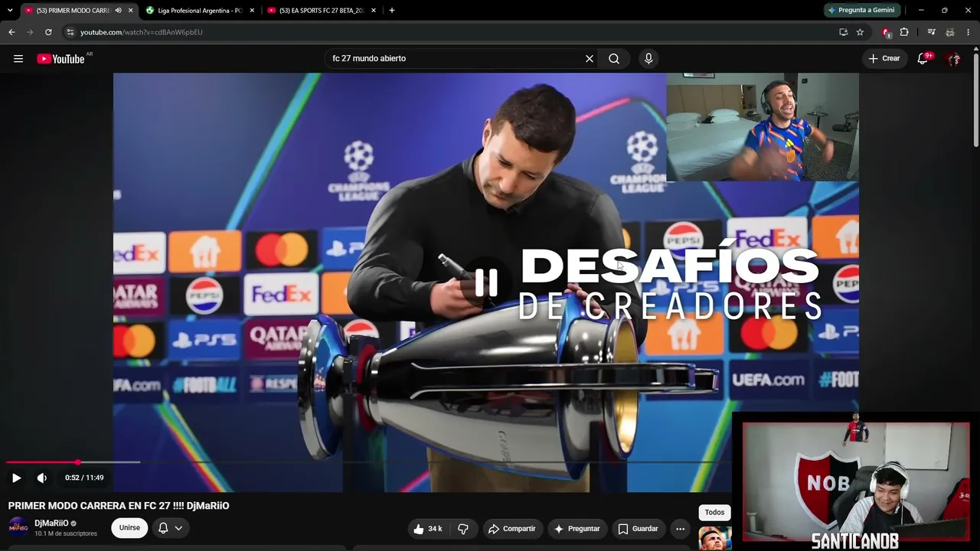Image resolution: width=980 pixels, height=551 pixels.
Task: Open the YouTube guide hamburger menu
Action: [18, 59]
